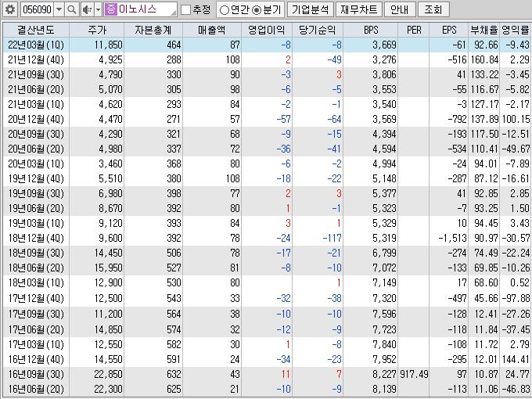Click BPS value 3,669
The image size is (532, 399).
tap(384, 45)
